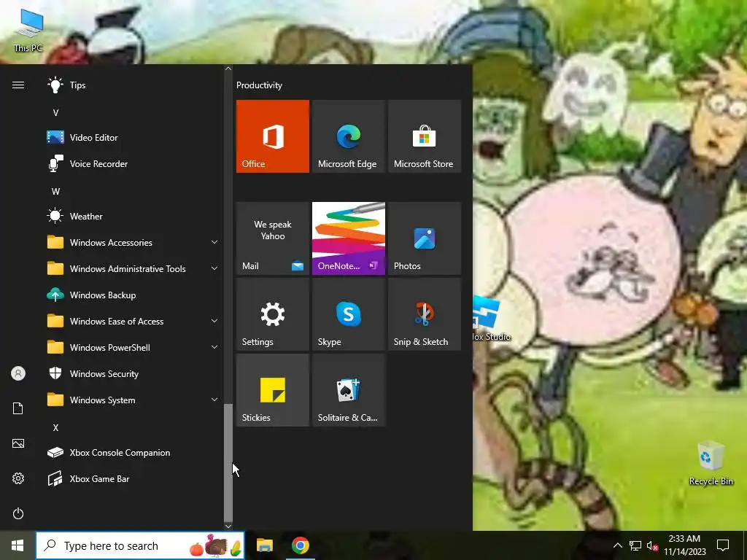
Task: Jump to letter X header
Action: 55,427
